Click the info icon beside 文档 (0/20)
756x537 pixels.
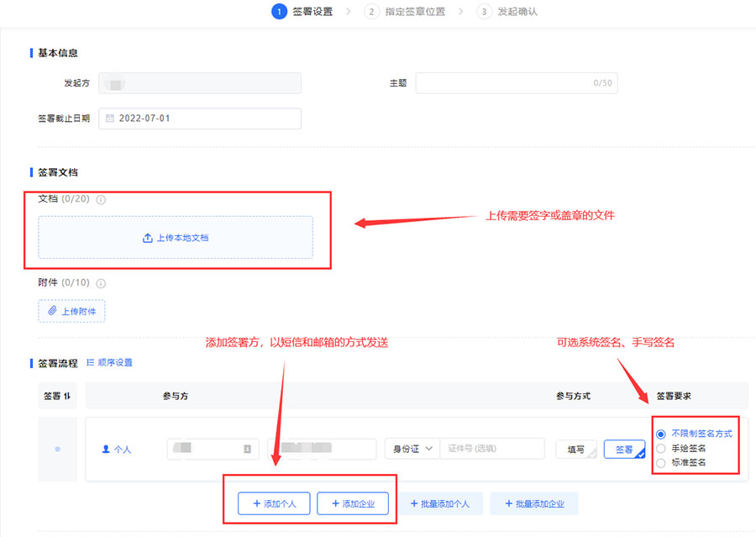(x=101, y=200)
